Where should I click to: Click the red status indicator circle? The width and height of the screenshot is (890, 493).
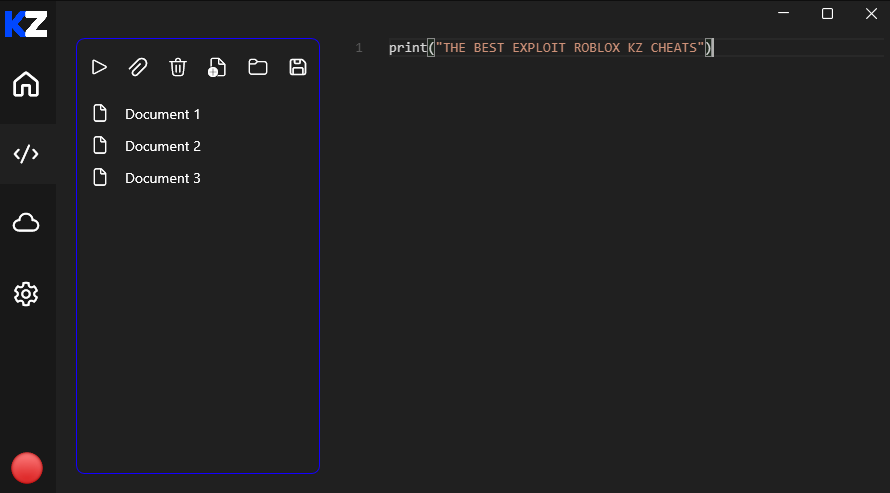click(27, 468)
